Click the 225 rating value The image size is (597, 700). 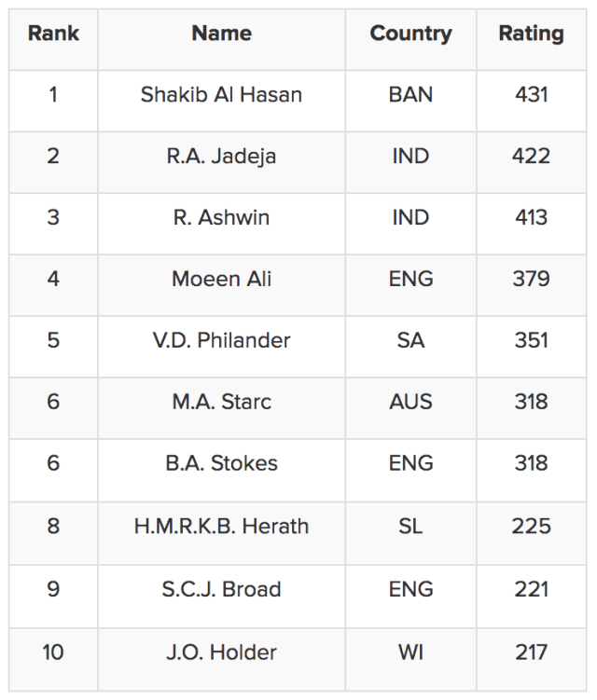point(531,527)
